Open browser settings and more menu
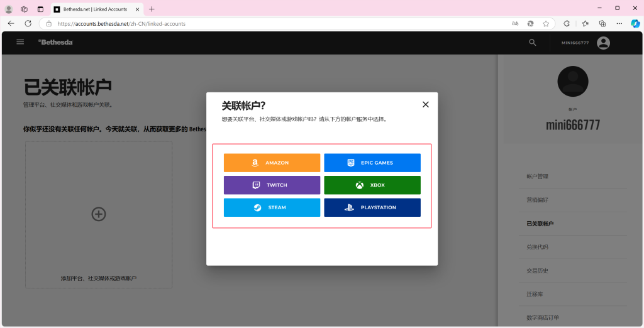 click(619, 24)
